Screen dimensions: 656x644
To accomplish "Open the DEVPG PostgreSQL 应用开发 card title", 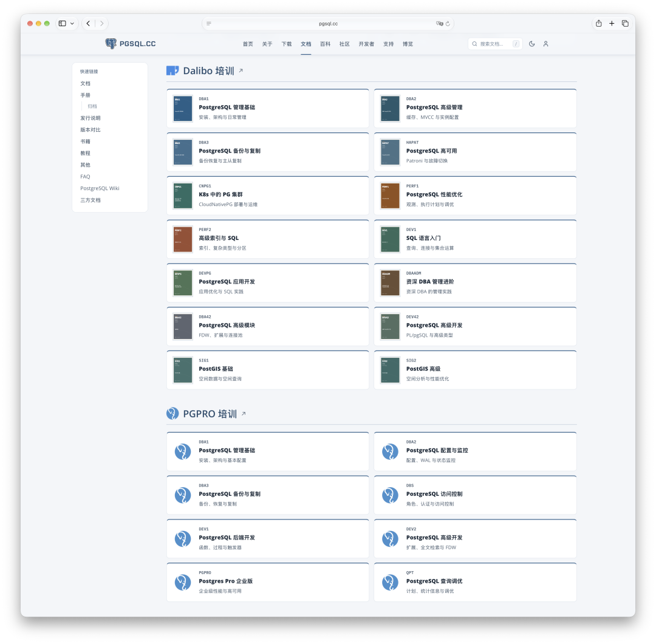I will tap(227, 282).
